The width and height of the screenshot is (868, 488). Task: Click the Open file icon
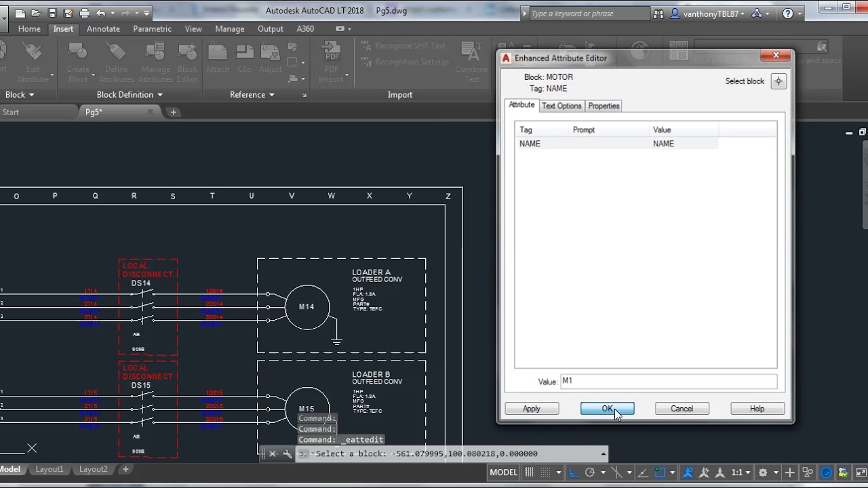(x=35, y=13)
